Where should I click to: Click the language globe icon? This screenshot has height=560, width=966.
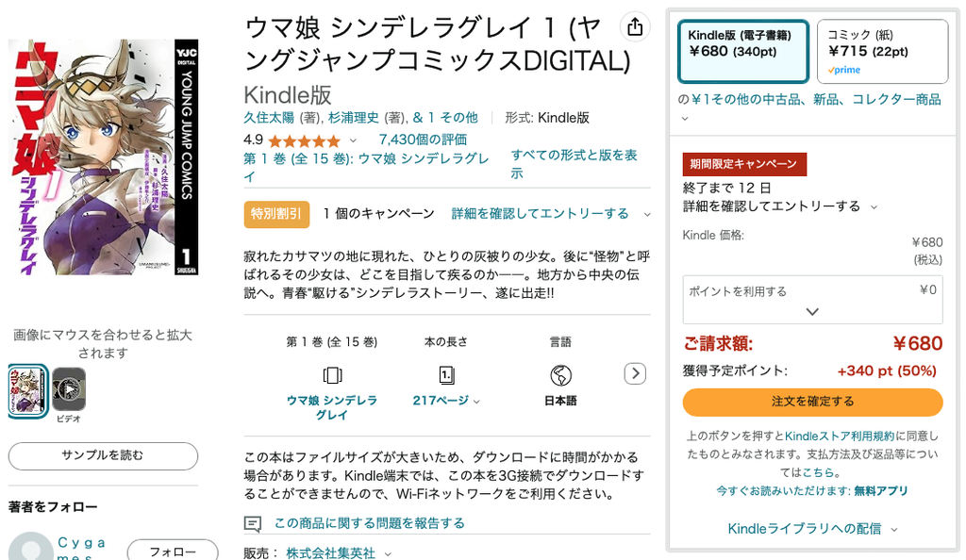[560, 375]
